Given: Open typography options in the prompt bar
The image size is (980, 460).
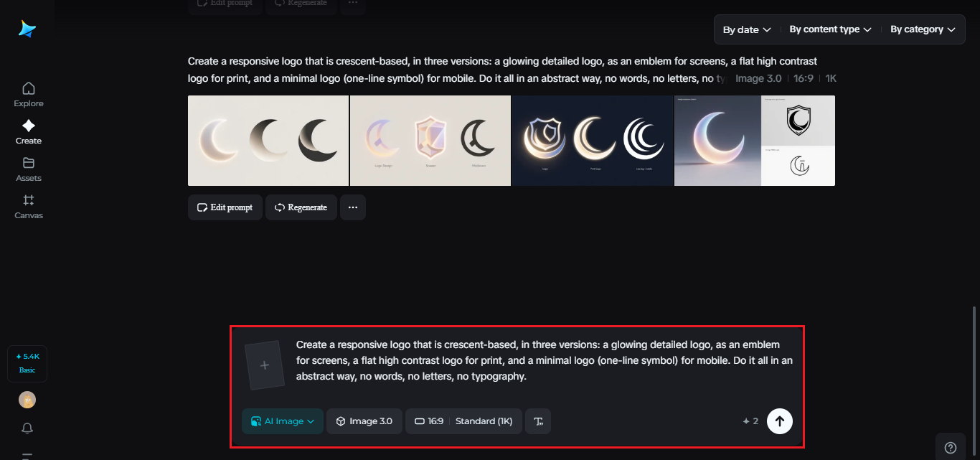Looking at the screenshot, I should coord(538,421).
